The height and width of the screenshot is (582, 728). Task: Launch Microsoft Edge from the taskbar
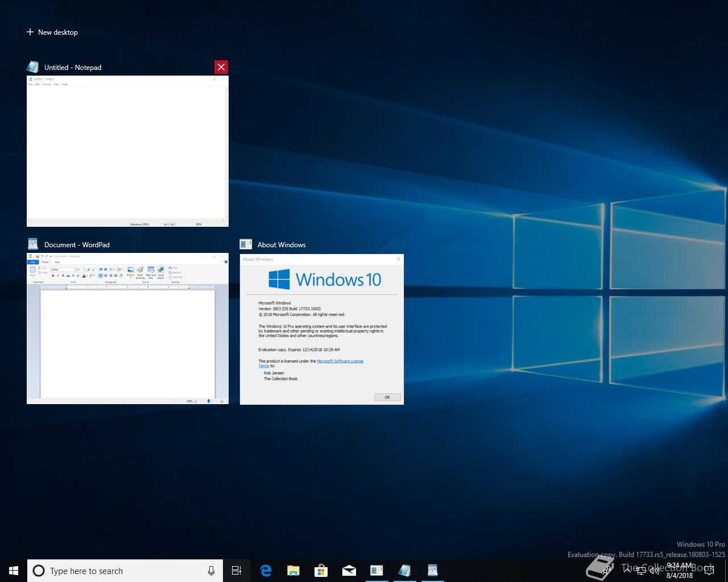266,571
